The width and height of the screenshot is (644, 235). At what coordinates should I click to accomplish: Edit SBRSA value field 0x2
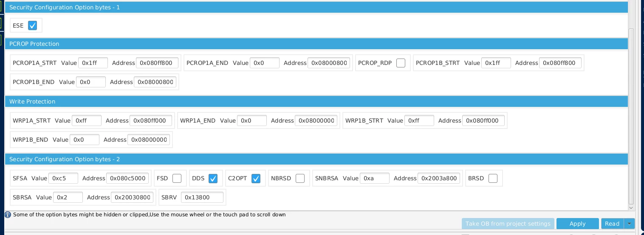68,197
